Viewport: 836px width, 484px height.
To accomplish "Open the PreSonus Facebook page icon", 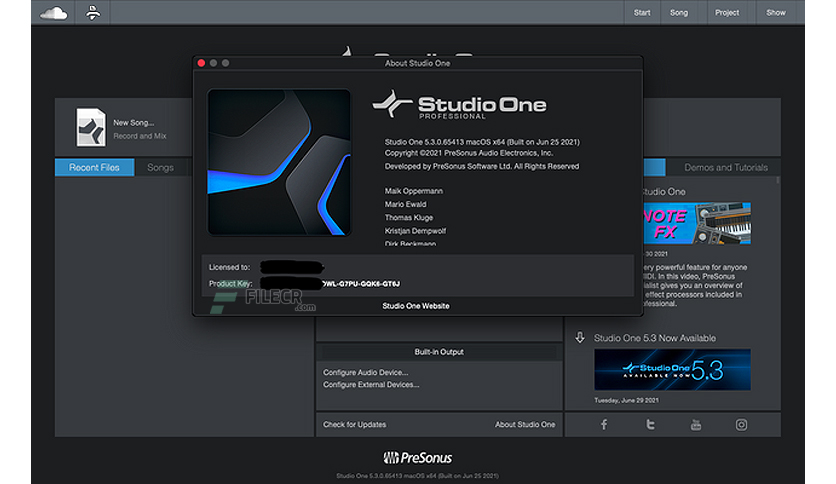I will [604, 424].
